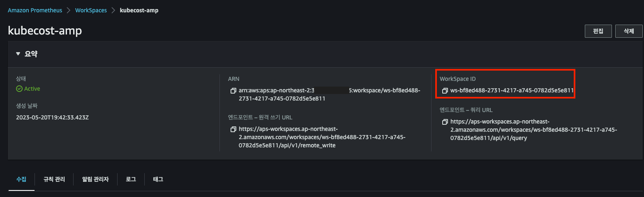
Task: Click the 엔드포인트 – 쿼리 URL label
Action: click(466, 110)
